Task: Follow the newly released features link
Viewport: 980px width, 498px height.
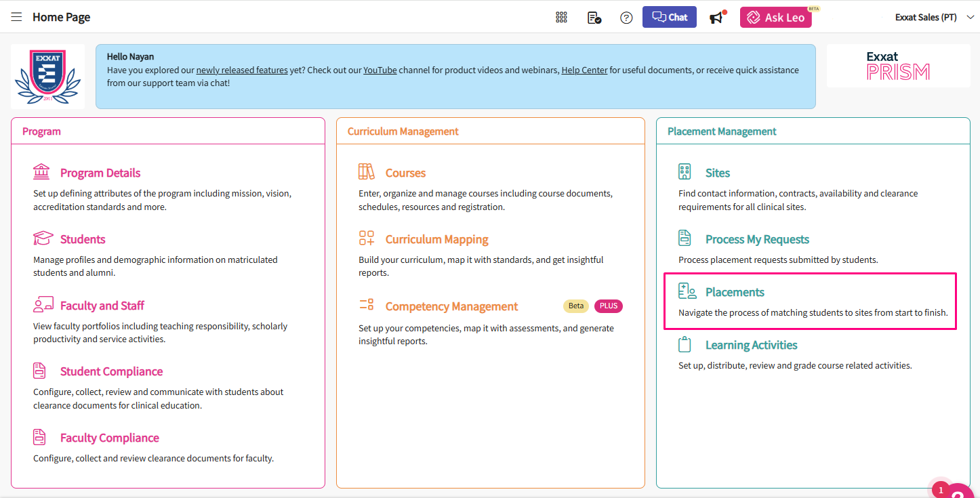Action: pyautogui.click(x=242, y=70)
